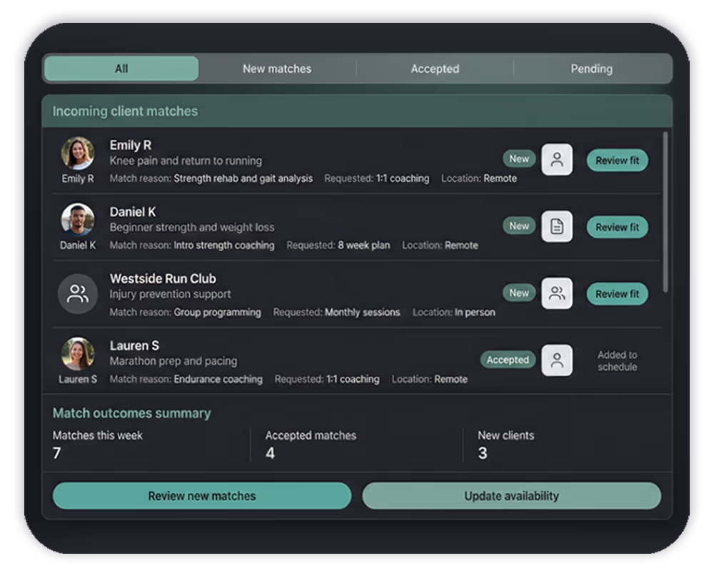
Task: Open the New matches tab
Action: [277, 69]
